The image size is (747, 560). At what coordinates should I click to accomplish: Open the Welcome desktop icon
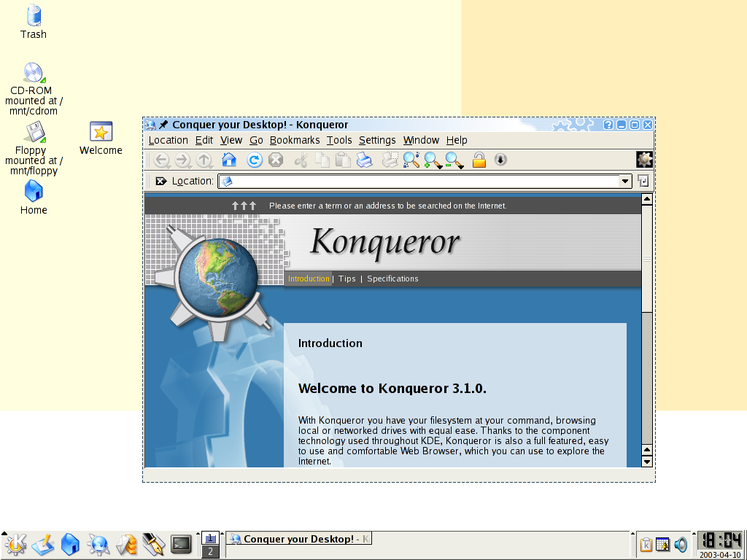click(101, 138)
